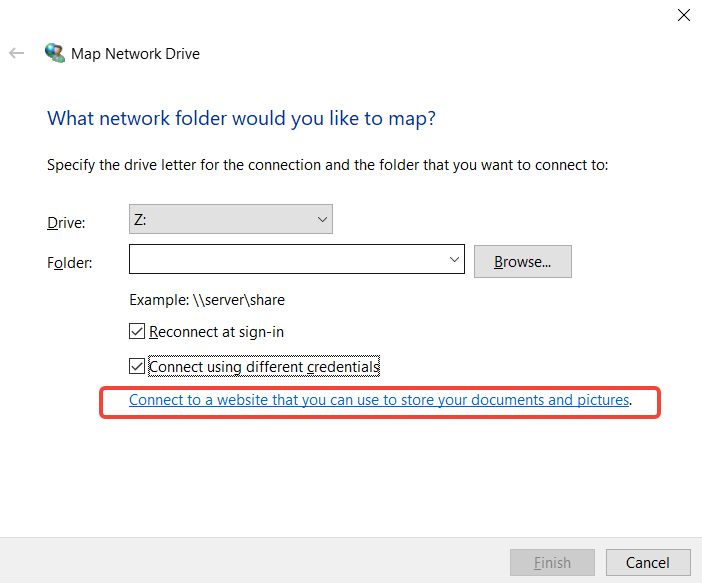This screenshot has height=583, width=702.
Task: Click the Drive: field label
Action: (x=66, y=223)
